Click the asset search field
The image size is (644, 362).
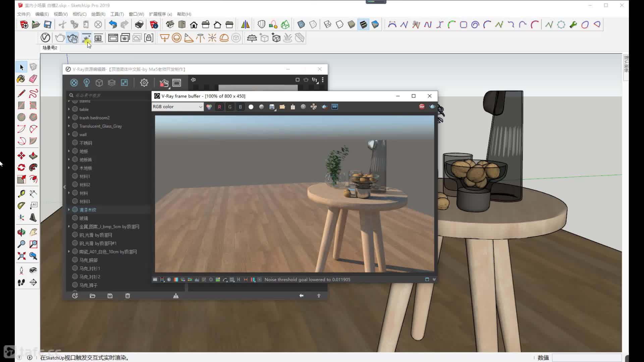click(109, 95)
